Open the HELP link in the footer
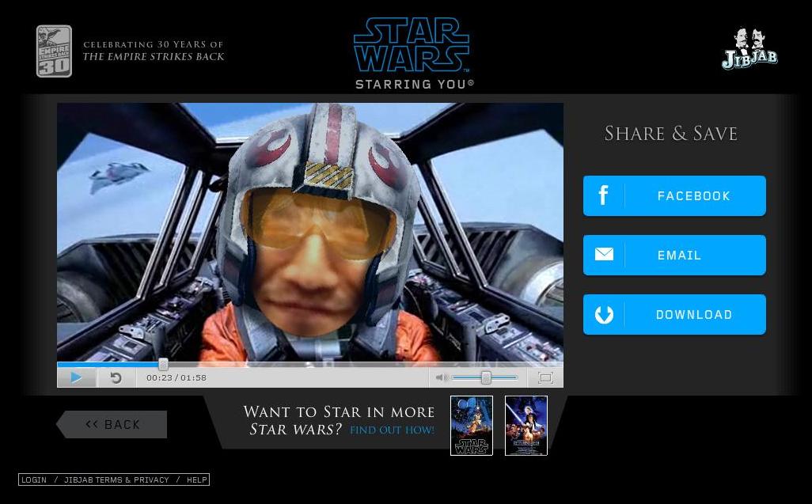Viewport: 812px width, 504px height. tap(197, 479)
